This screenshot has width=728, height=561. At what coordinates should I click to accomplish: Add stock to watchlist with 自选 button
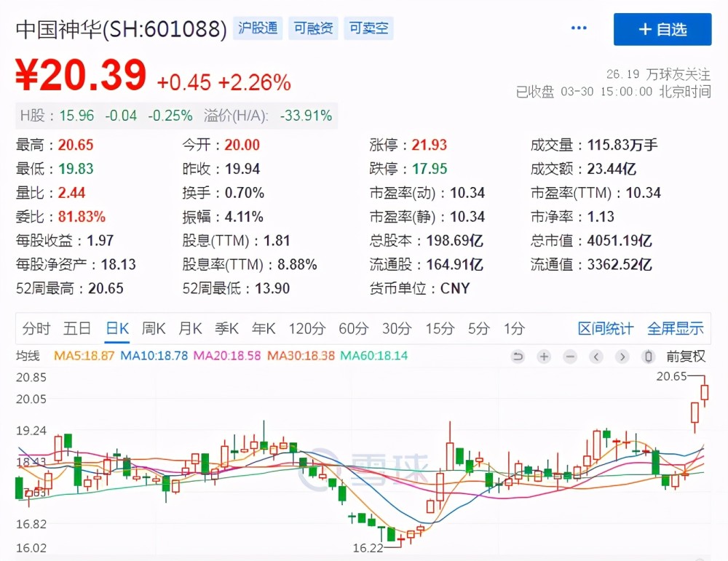662,29
